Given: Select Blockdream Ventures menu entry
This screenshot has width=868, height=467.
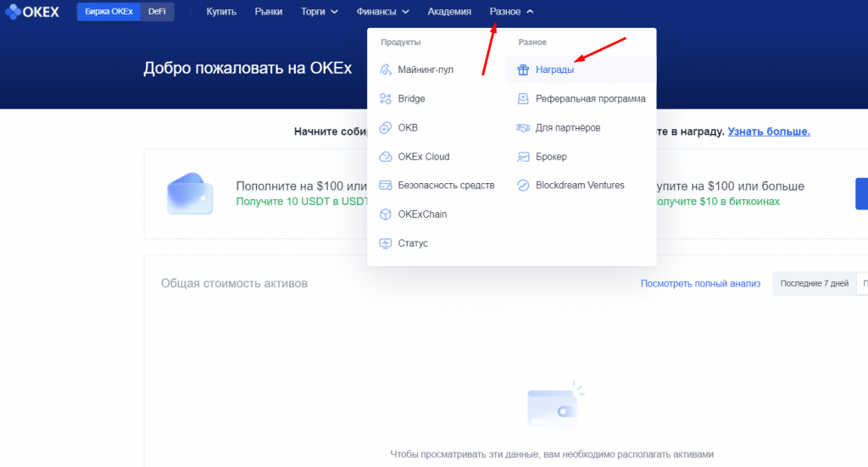Looking at the screenshot, I should [580, 186].
